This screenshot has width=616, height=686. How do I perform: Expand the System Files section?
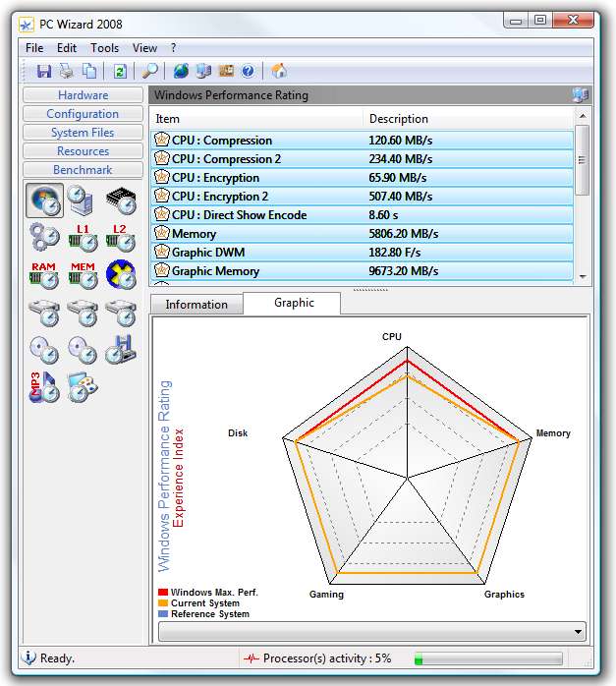[83, 133]
